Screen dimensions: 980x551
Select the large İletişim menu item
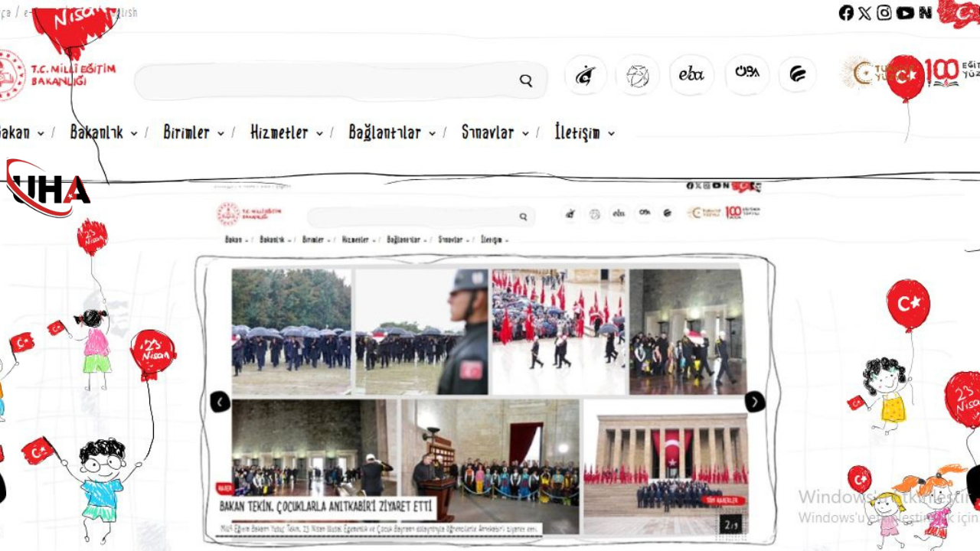[584, 133]
